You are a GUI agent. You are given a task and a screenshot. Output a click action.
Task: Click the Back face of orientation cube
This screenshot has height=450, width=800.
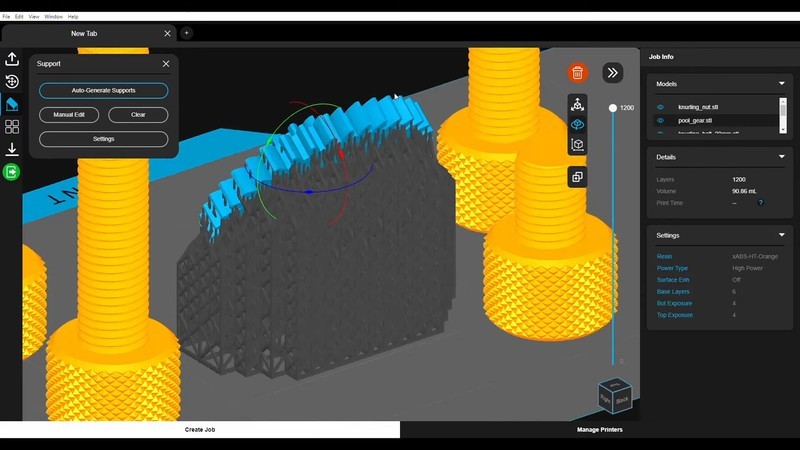(x=622, y=399)
